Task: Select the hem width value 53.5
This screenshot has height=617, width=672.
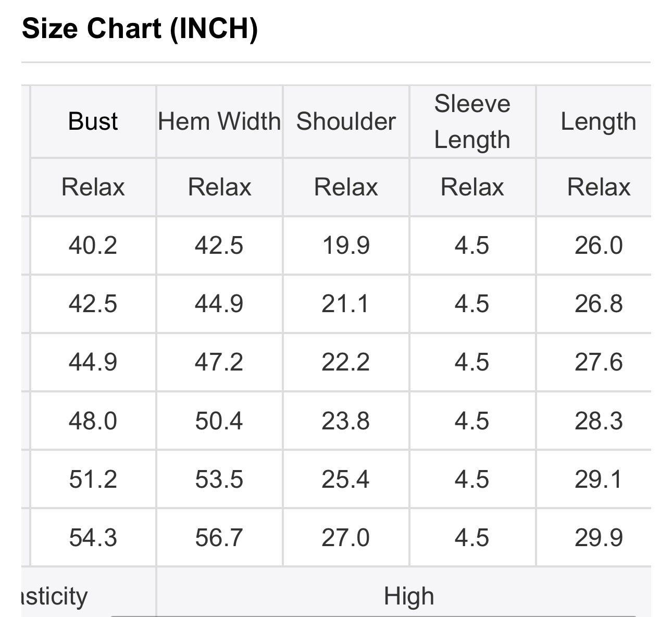Action: pyautogui.click(x=219, y=479)
